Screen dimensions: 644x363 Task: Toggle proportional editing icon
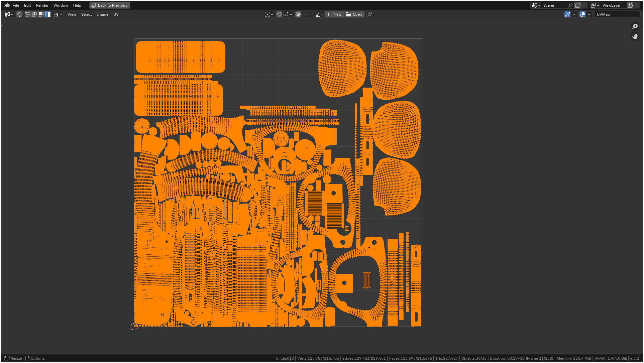(x=298, y=14)
